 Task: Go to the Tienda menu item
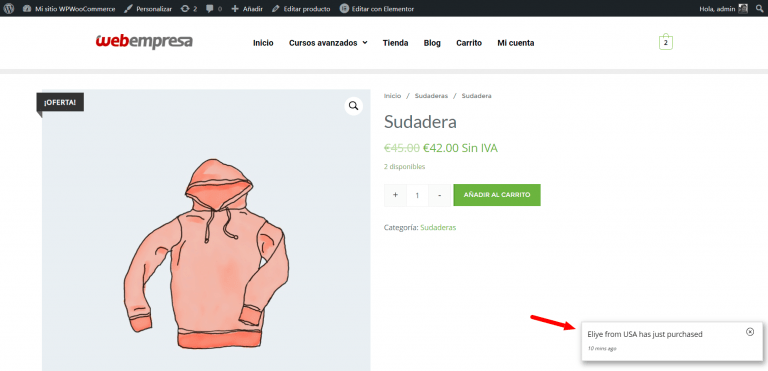click(395, 43)
